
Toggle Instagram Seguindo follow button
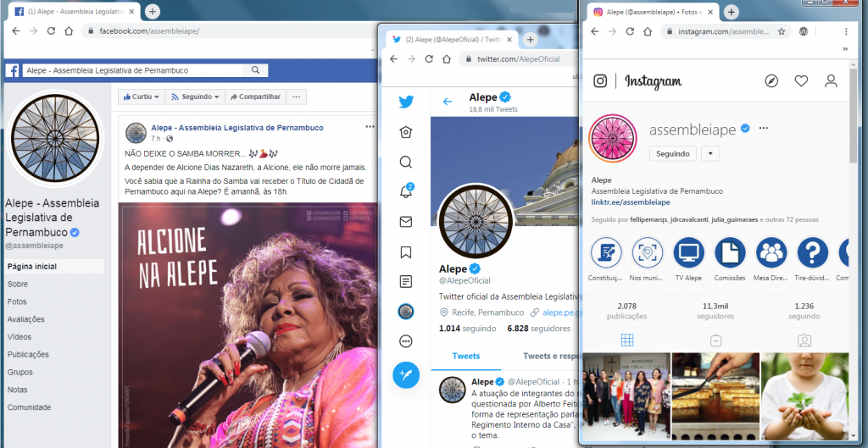click(x=672, y=153)
